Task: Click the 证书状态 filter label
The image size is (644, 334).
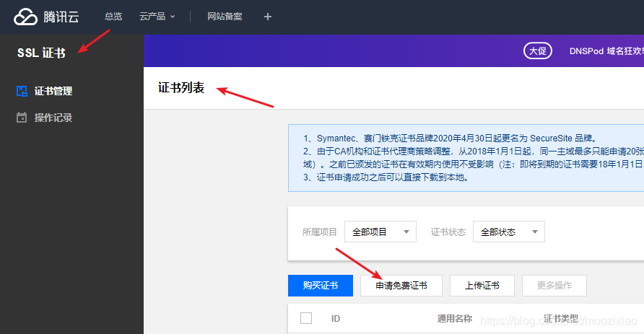Action: (448, 232)
